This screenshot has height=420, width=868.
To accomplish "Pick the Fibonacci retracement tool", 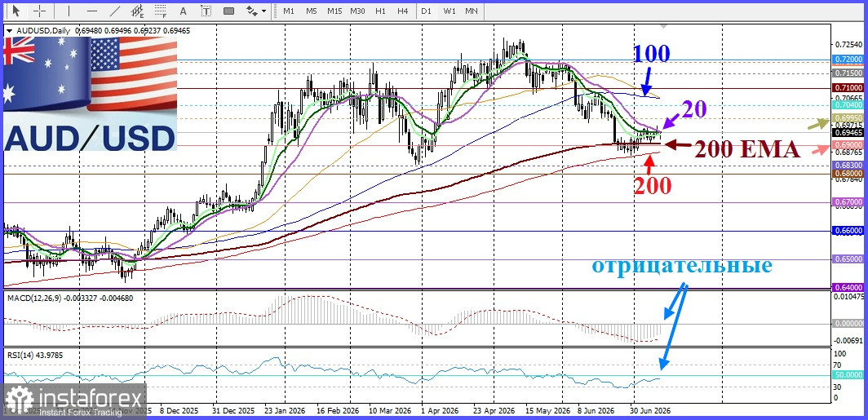I will [161, 11].
